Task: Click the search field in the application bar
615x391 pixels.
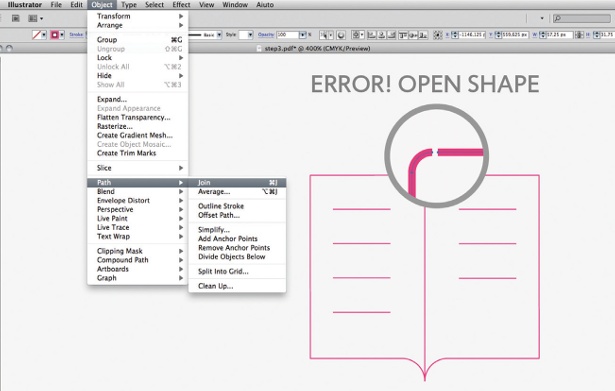Action: point(582,18)
